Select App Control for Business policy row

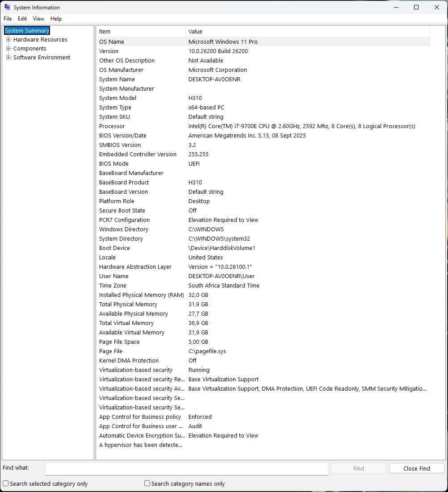(264, 417)
